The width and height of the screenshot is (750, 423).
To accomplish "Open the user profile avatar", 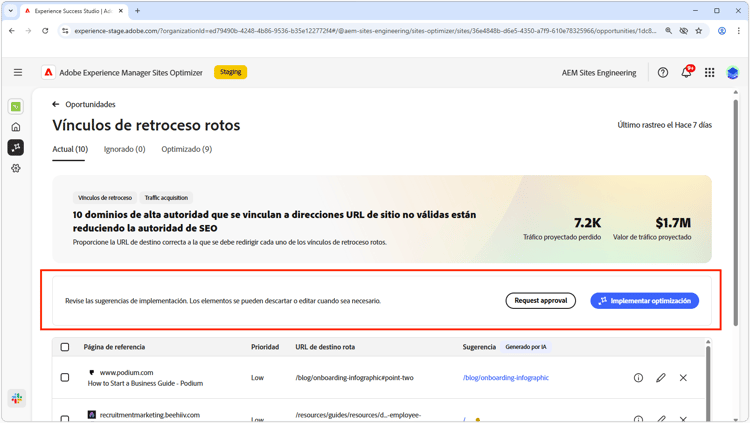I will [732, 73].
